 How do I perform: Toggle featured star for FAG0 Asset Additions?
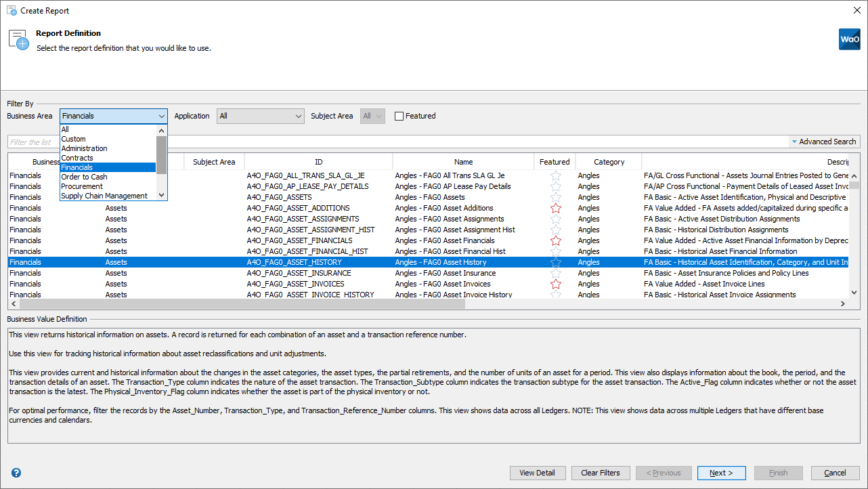(555, 208)
